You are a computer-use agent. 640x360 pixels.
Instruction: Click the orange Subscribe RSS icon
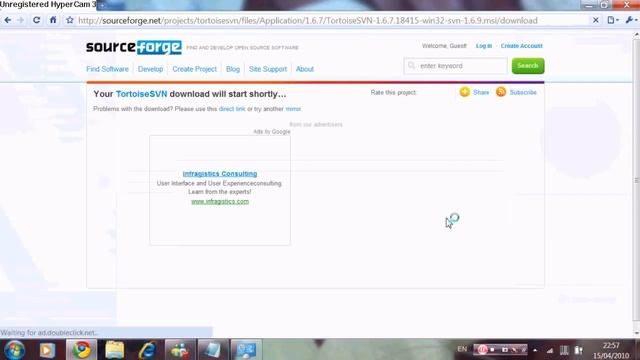click(501, 92)
